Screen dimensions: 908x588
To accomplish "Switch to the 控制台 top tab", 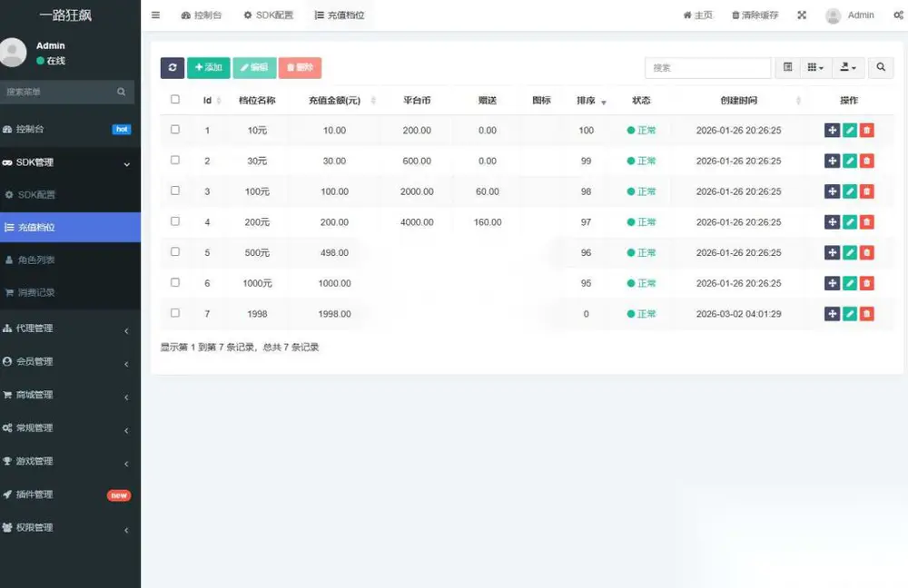I will 202,15.
